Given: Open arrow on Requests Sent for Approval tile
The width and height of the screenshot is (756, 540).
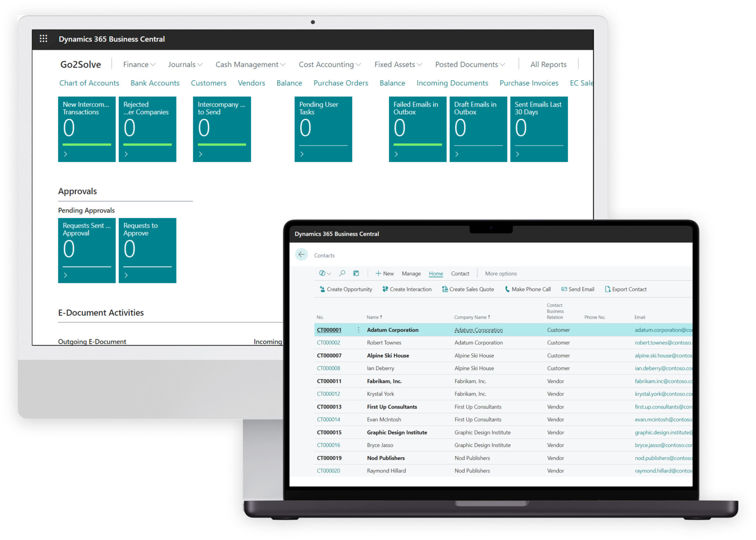Looking at the screenshot, I should [x=65, y=275].
